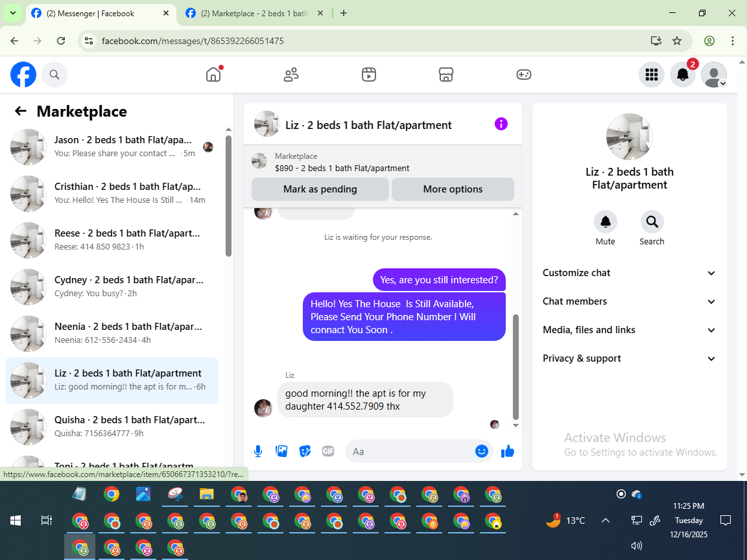Open the Chrome profile button

[x=709, y=41]
